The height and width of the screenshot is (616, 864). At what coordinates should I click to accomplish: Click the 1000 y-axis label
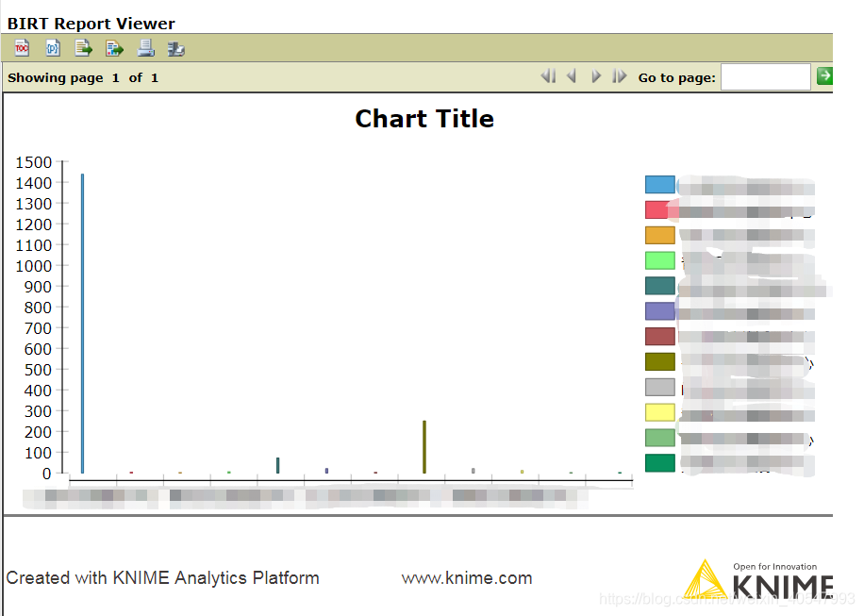click(34, 266)
